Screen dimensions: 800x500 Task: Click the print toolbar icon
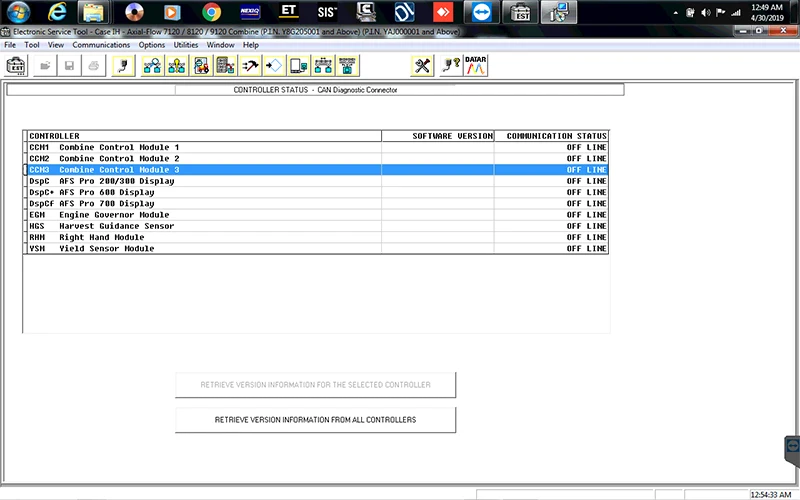tap(94, 66)
